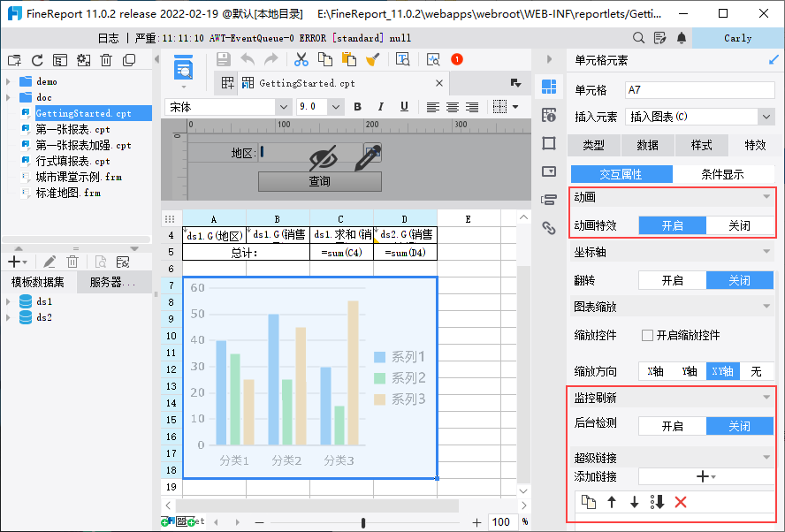
Task: Set axis 翻转 to 关闭
Action: [x=739, y=281]
